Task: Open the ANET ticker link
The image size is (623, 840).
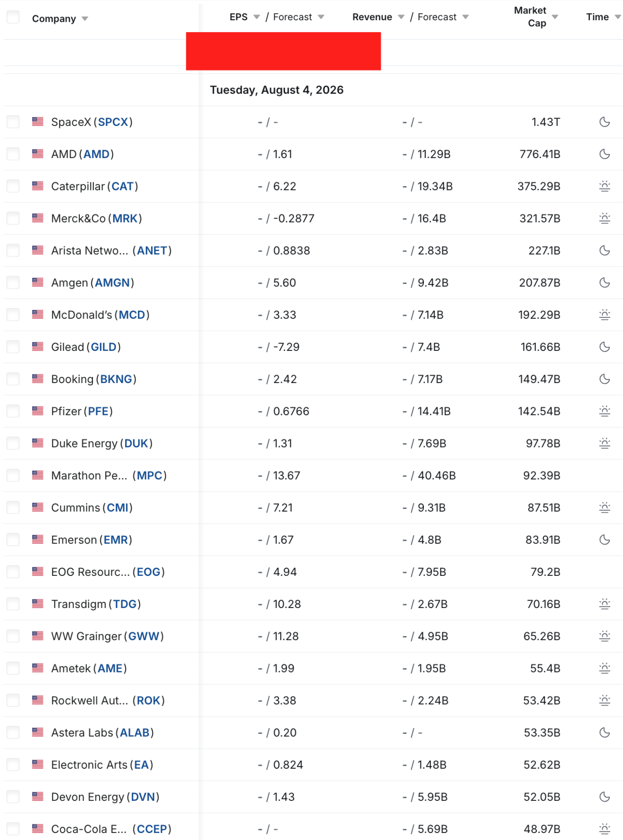Action: click(152, 250)
